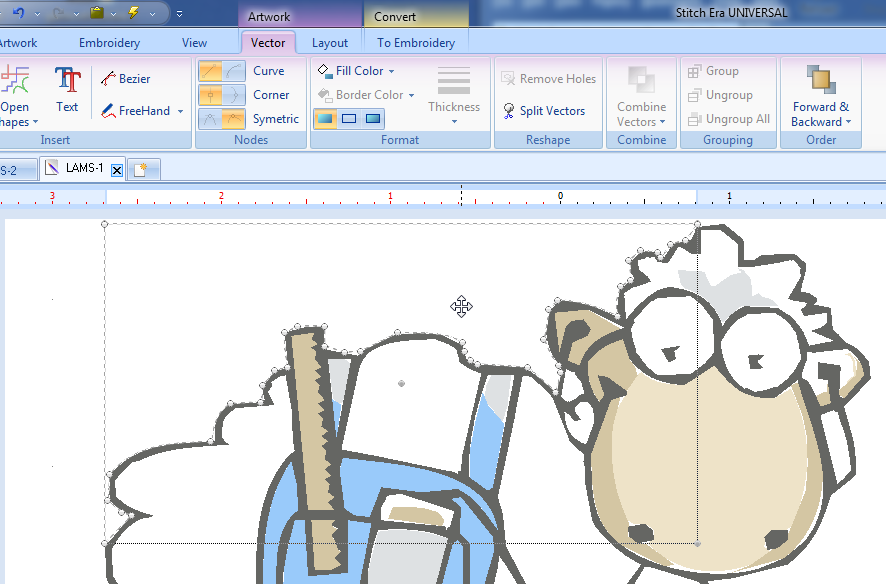Open the Customize Quick Access Toolbar arrow
This screenshot has height=584, width=886.
coord(179,14)
